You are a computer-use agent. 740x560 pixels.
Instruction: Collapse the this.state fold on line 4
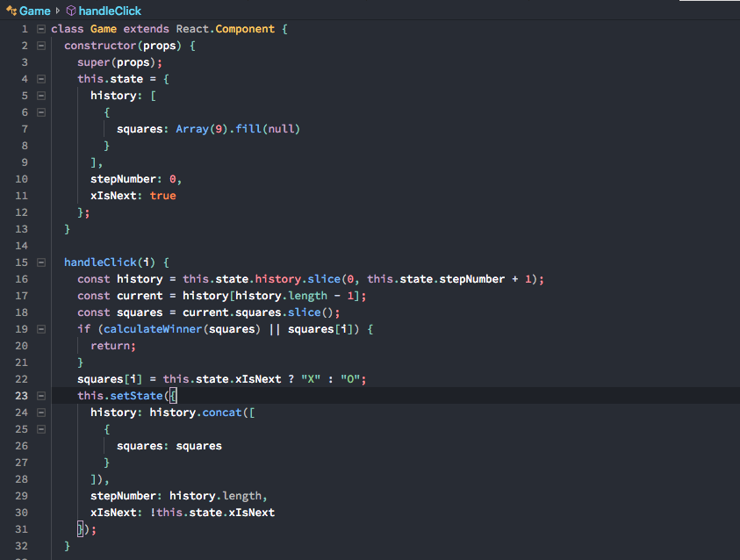(x=41, y=79)
